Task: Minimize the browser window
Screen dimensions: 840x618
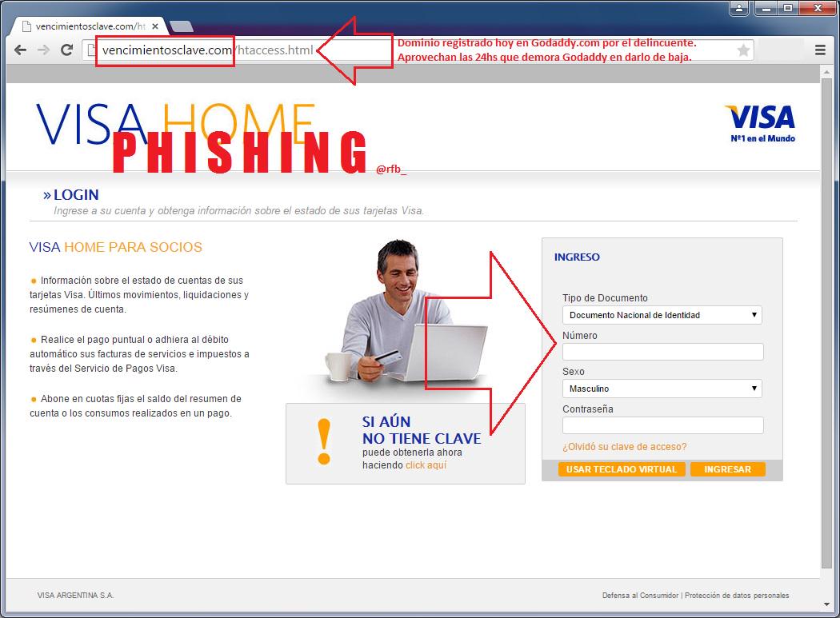Action: (766, 8)
